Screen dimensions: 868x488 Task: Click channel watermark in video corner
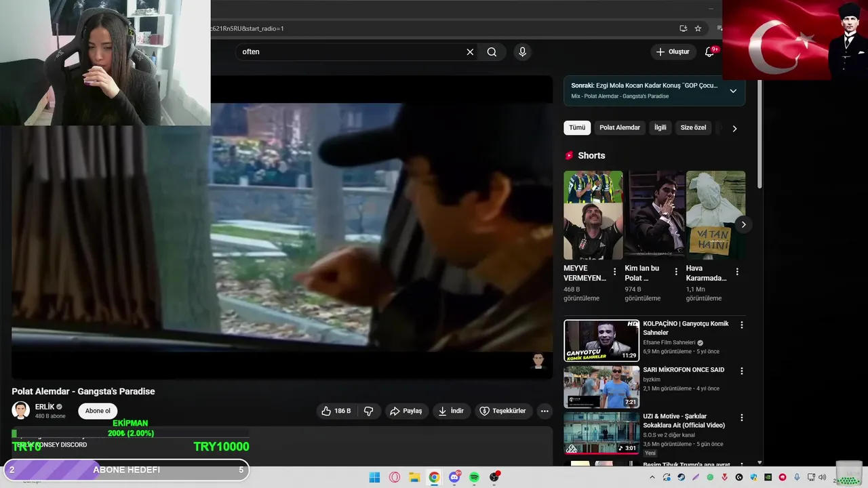(x=538, y=361)
